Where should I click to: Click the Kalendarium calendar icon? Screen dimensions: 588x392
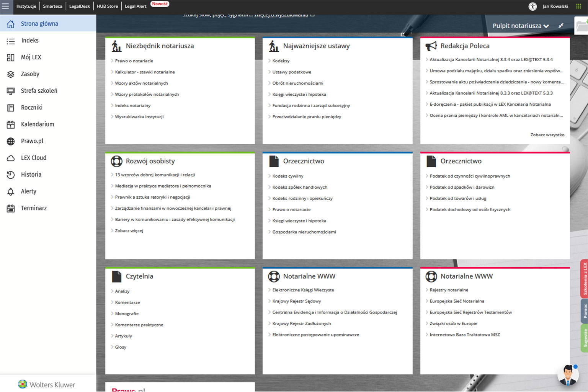coord(11,124)
